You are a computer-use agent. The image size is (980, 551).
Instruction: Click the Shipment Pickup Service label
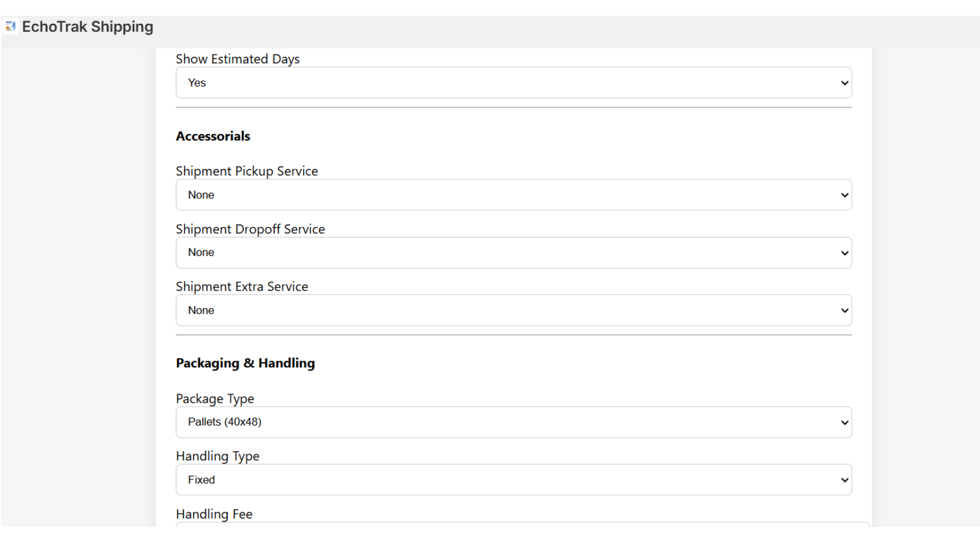pos(247,171)
